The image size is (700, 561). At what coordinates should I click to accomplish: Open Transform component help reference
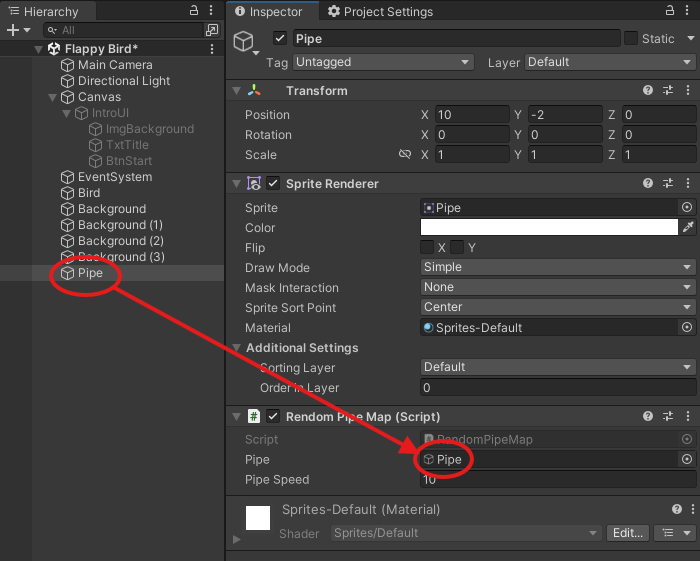click(x=648, y=91)
